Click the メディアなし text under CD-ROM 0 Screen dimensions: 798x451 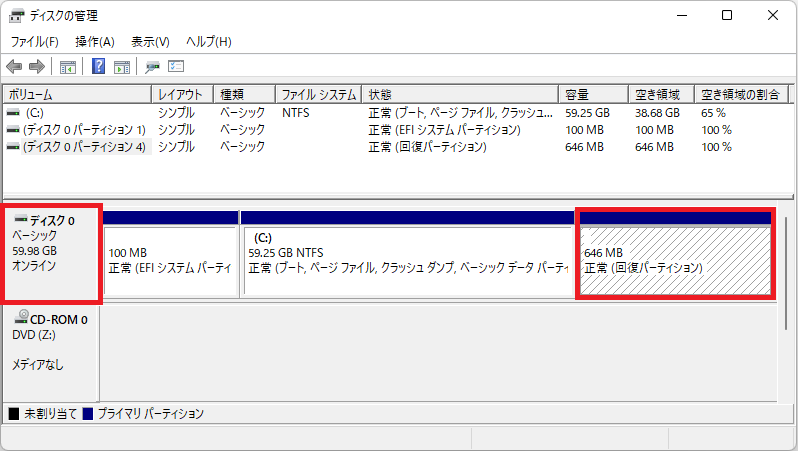(x=38, y=364)
